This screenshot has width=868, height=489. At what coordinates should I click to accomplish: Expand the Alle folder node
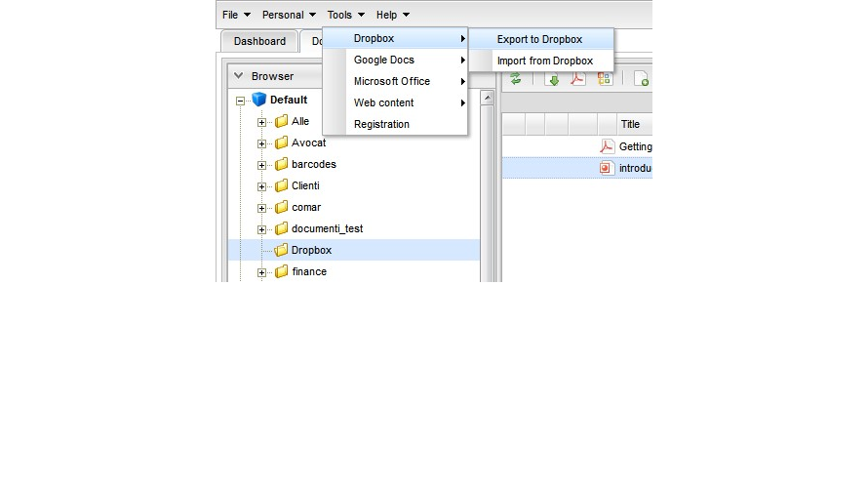point(261,122)
